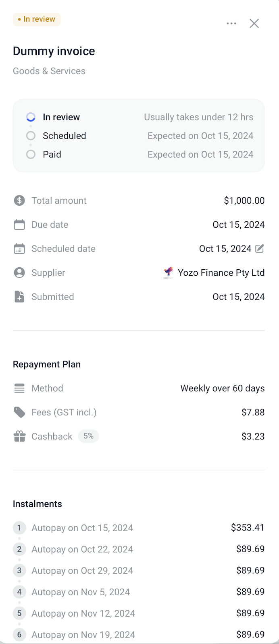Click the Cashback gift icon
This screenshot has height=644, width=279.
(x=19, y=436)
